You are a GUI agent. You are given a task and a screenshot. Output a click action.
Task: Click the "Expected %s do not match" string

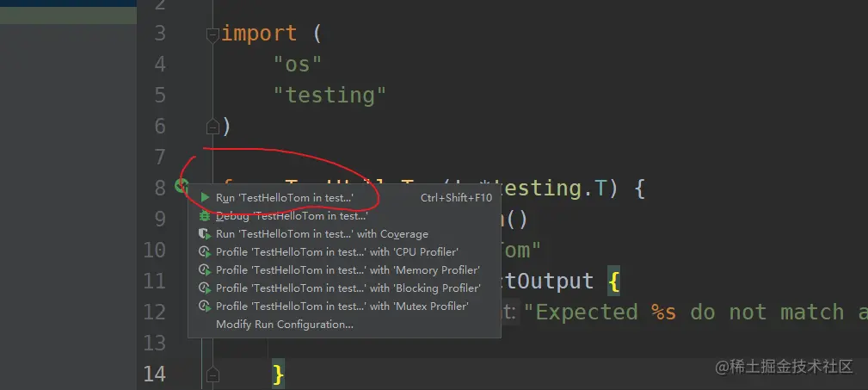696,313
